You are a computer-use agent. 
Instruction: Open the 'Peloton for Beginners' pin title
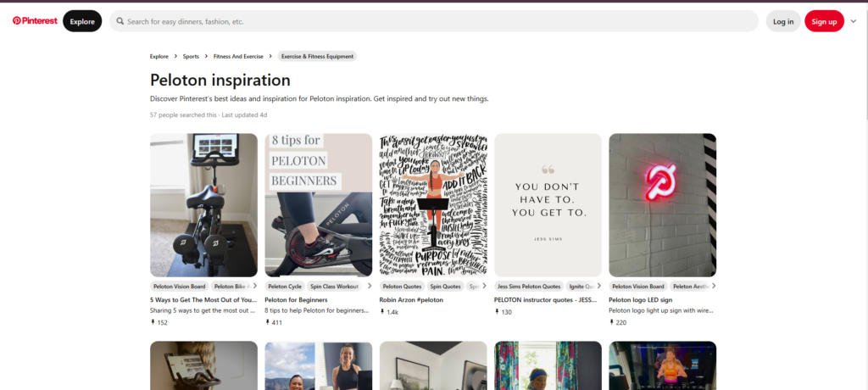tap(296, 299)
